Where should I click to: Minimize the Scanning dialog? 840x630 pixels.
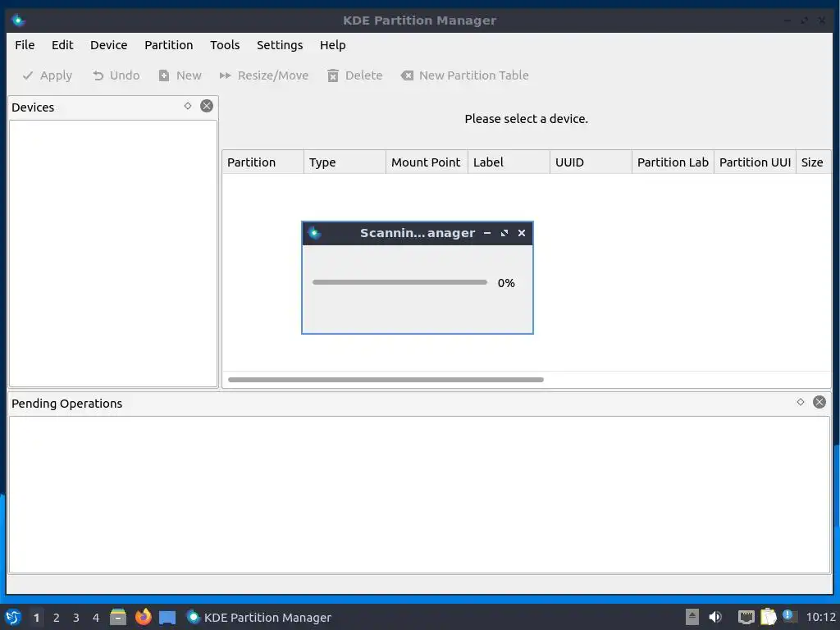(x=487, y=233)
